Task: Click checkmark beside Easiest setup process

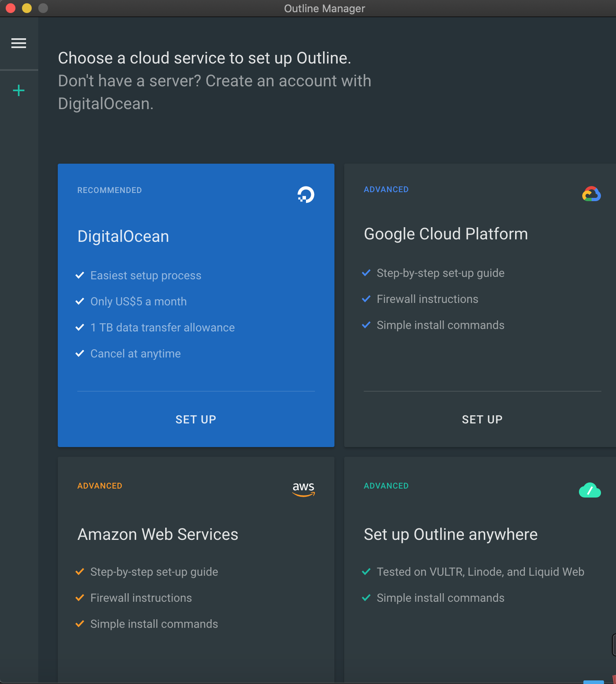Action: coord(80,275)
